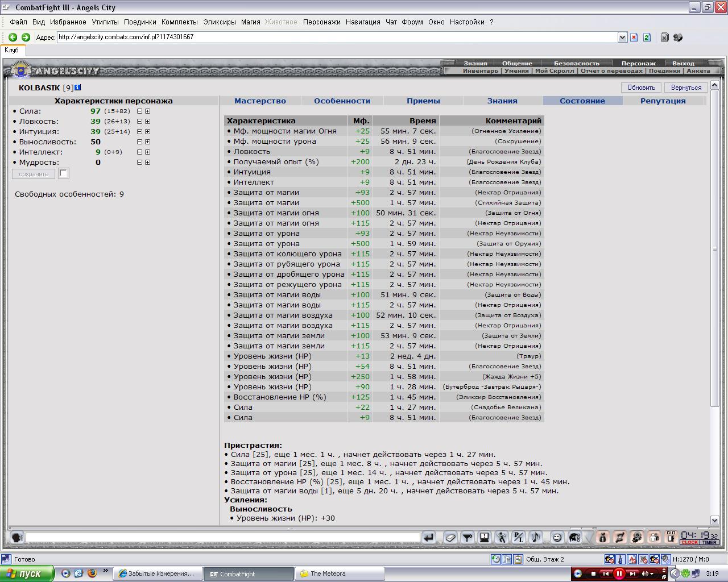Open the Магия menu
The image size is (728, 582).
click(250, 22)
